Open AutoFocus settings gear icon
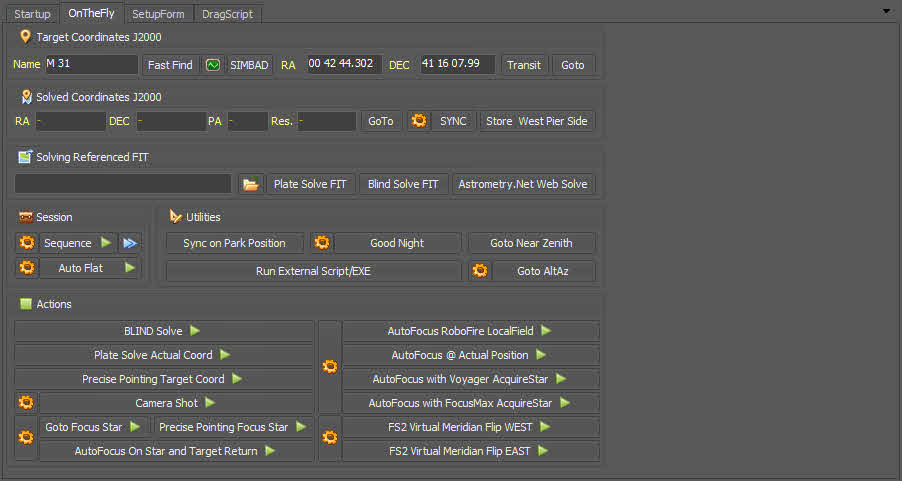The width and height of the screenshot is (902, 481). 330,367
